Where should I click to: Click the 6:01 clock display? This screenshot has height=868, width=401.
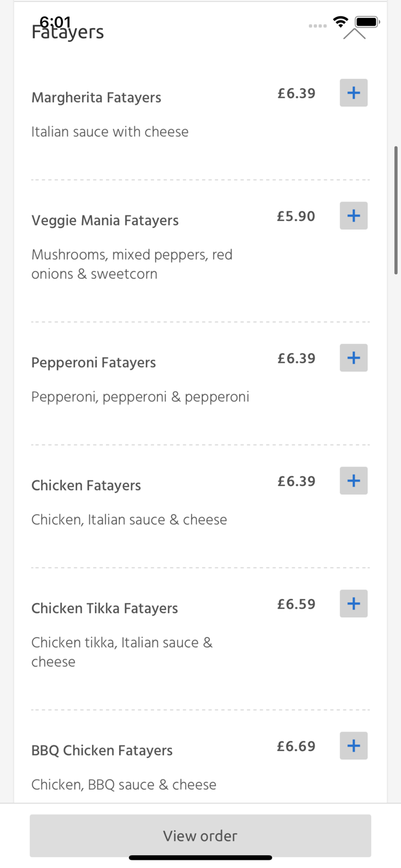click(x=56, y=21)
